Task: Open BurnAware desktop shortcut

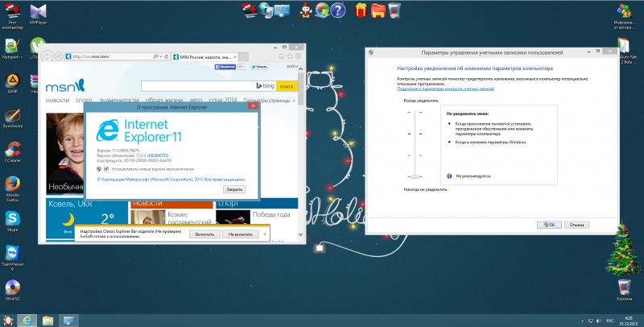Action: tap(12, 118)
